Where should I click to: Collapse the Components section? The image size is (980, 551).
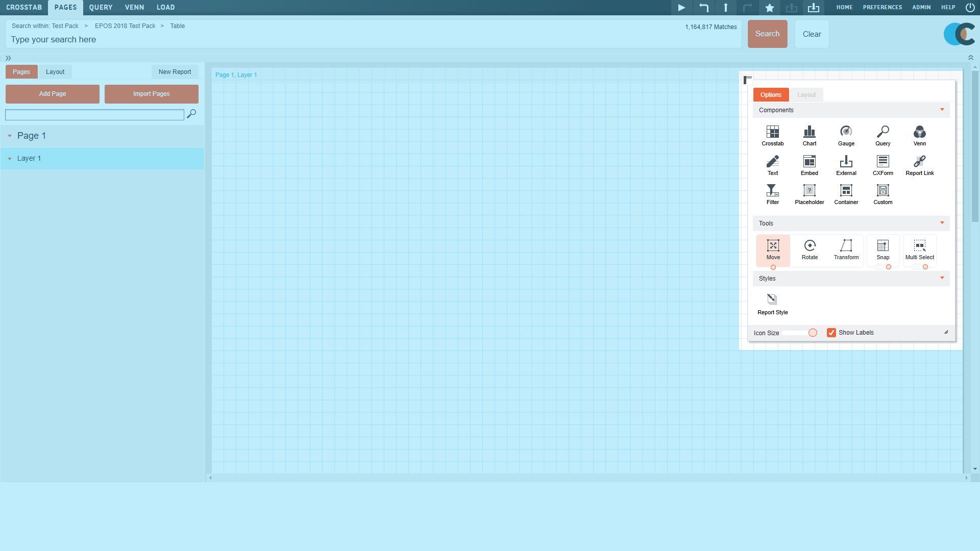[x=942, y=110]
